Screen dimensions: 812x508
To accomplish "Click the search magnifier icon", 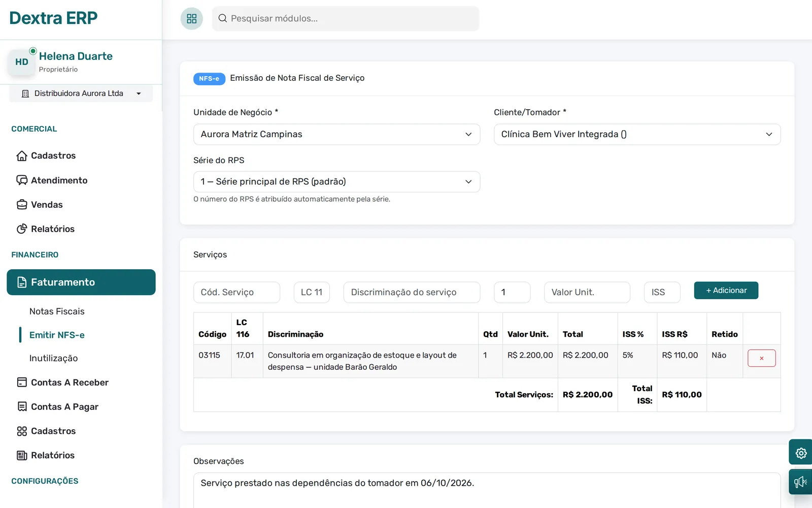I will point(222,18).
